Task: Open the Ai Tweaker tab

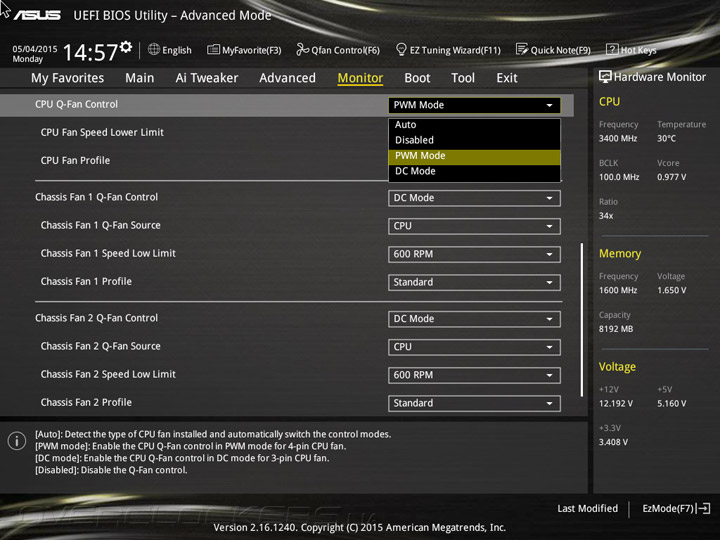Action: point(207,78)
